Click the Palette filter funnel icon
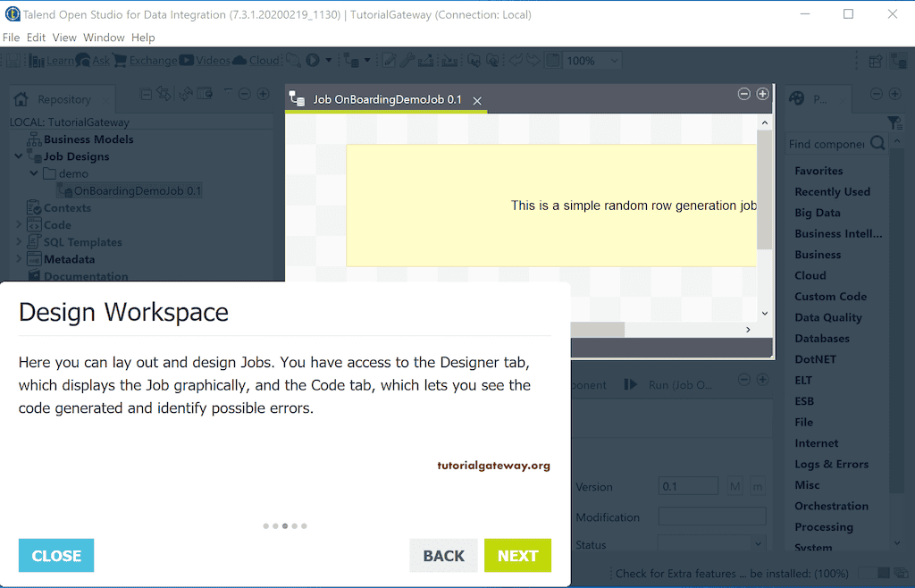The image size is (915, 588). tap(894, 122)
